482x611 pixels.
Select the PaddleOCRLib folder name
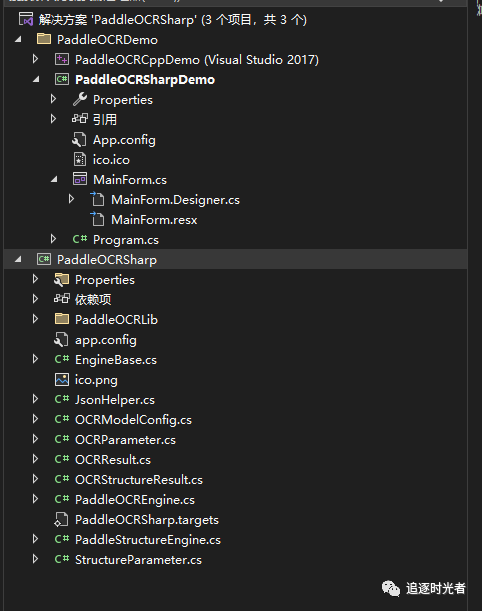(116, 320)
